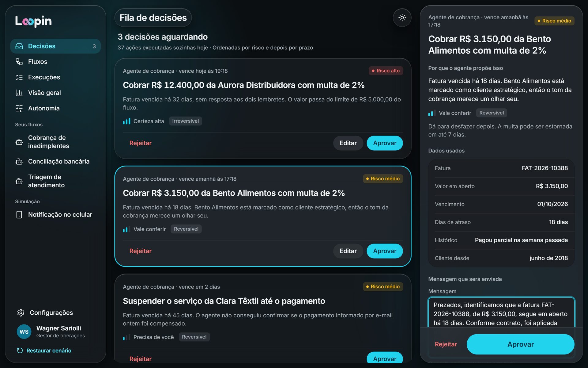This screenshot has height=368, width=588.
Task: Click Reversível tag on Clara Têxtil card
Action: pyautogui.click(x=194, y=337)
